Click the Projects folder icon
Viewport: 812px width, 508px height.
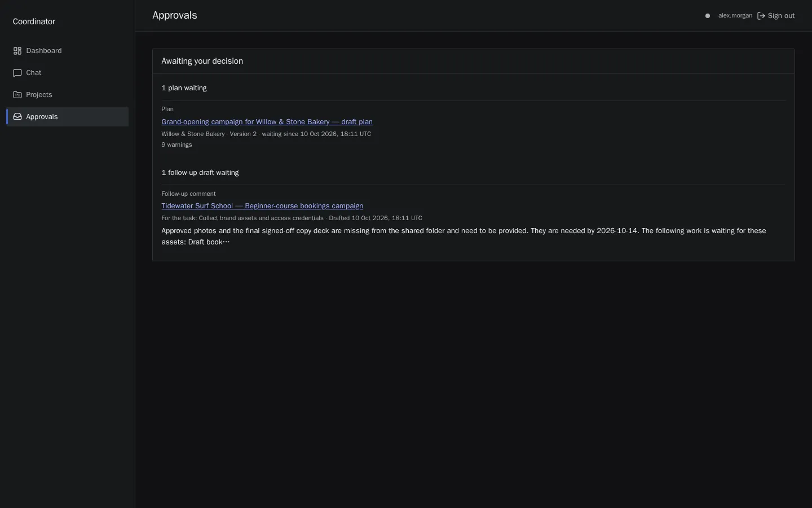tap(17, 95)
